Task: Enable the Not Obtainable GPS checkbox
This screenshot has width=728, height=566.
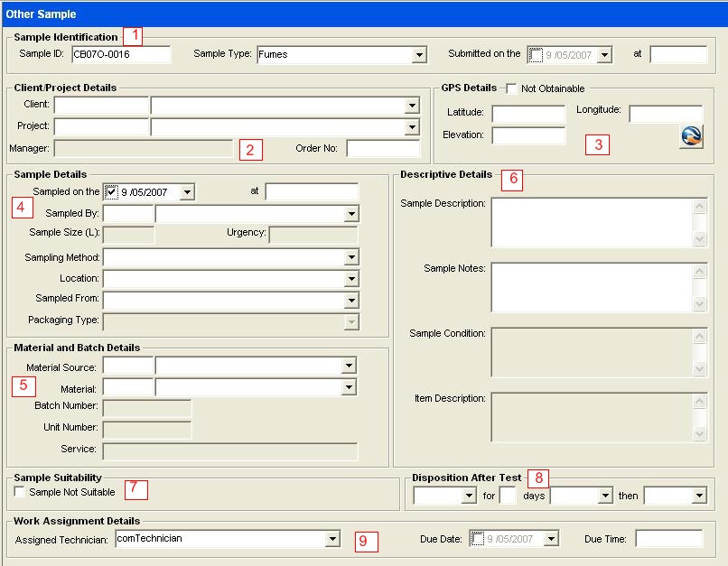Action: (511, 88)
